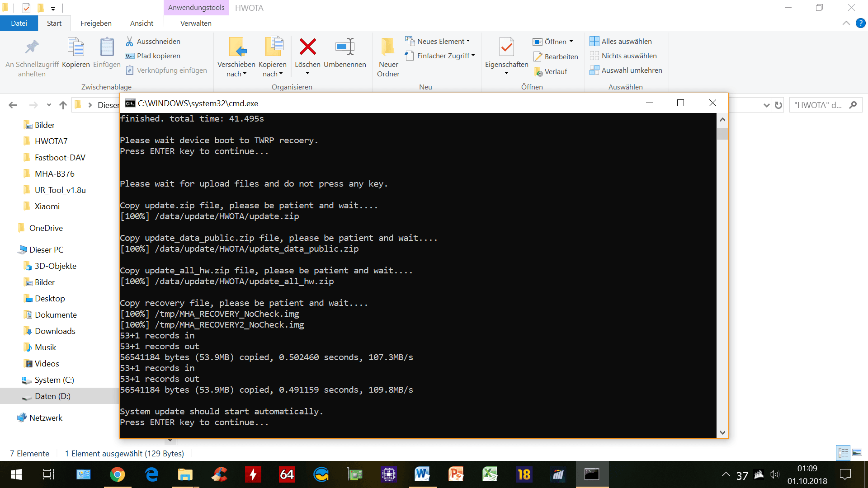Click the HWOTA search field
Image resolution: width=868 pixels, height=488 pixels.
[826, 105]
